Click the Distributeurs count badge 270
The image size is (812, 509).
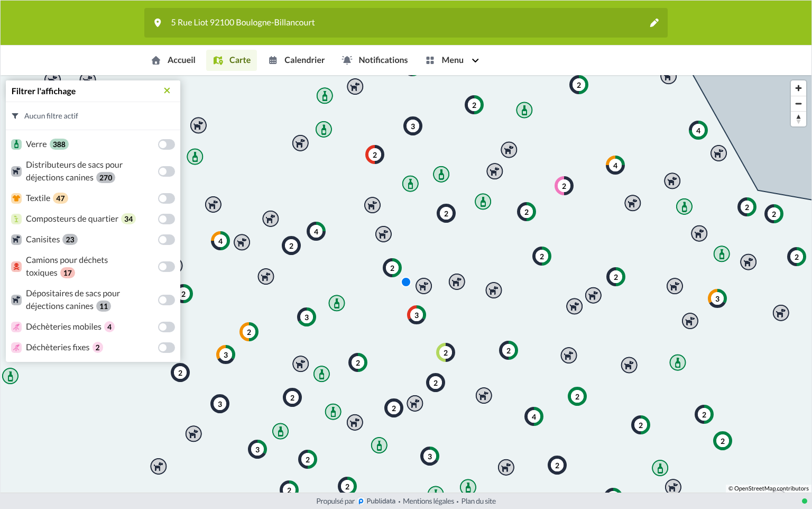pyautogui.click(x=106, y=178)
